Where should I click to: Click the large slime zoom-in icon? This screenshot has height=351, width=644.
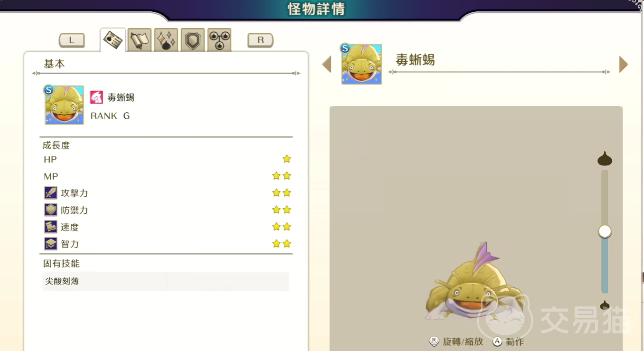605,159
